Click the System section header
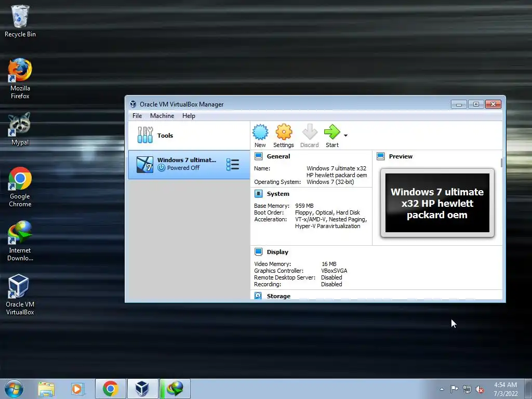The height and width of the screenshot is (399, 532). tap(278, 194)
